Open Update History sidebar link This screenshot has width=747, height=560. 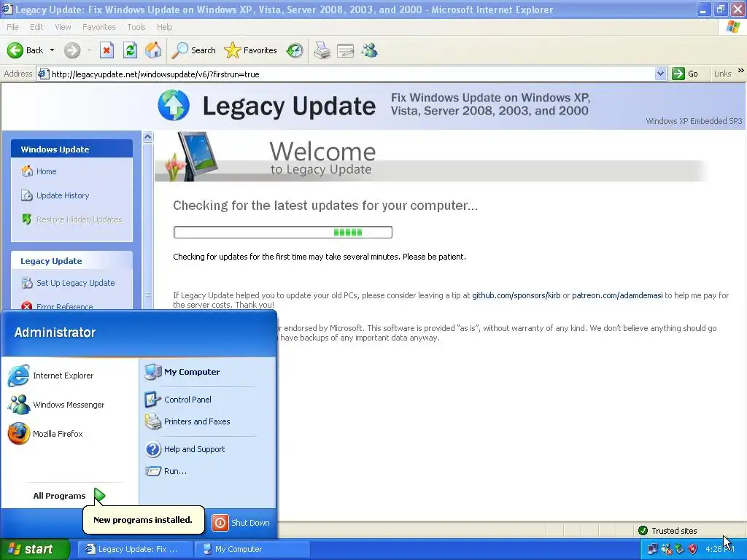55,195
